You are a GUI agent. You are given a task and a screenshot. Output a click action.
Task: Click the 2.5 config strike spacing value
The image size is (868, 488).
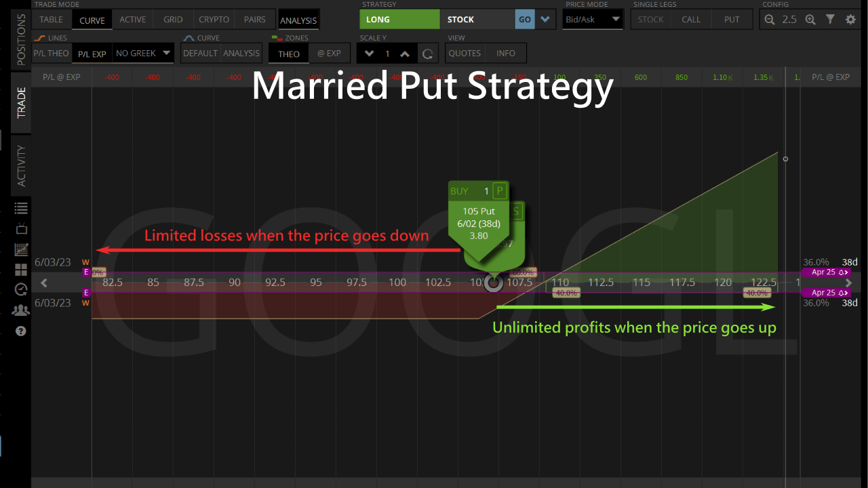coord(789,20)
